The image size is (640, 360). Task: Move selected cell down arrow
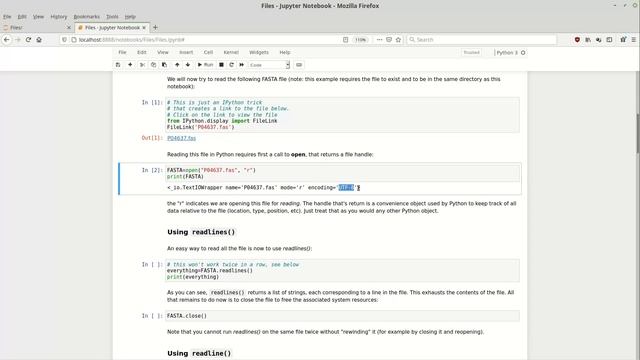(x=188, y=65)
